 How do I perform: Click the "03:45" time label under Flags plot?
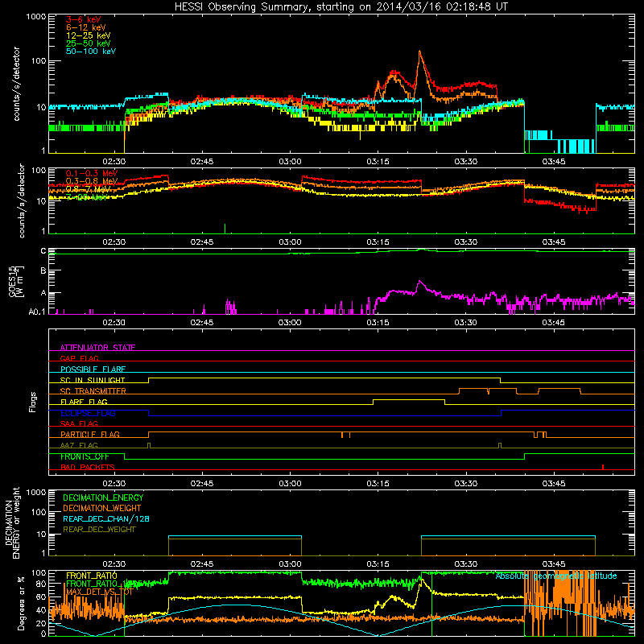(x=554, y=484)
